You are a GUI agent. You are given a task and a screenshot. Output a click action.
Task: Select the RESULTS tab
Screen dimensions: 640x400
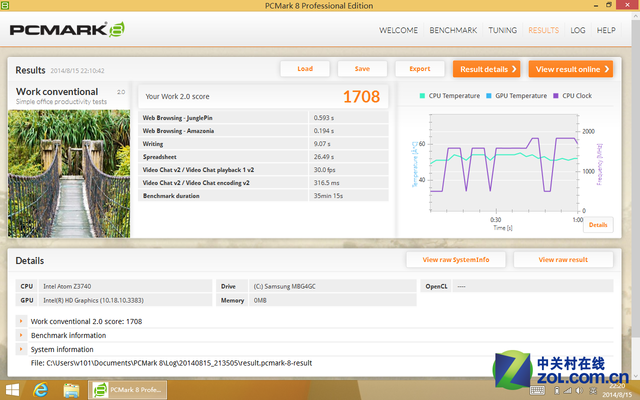tap(543, 30)
